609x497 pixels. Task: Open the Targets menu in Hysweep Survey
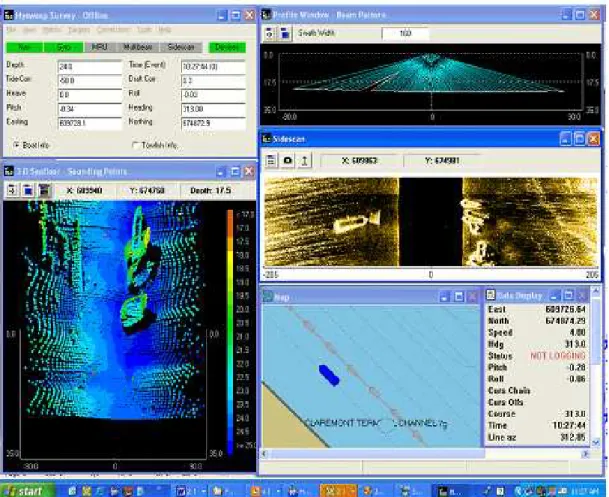click(79, 30)
